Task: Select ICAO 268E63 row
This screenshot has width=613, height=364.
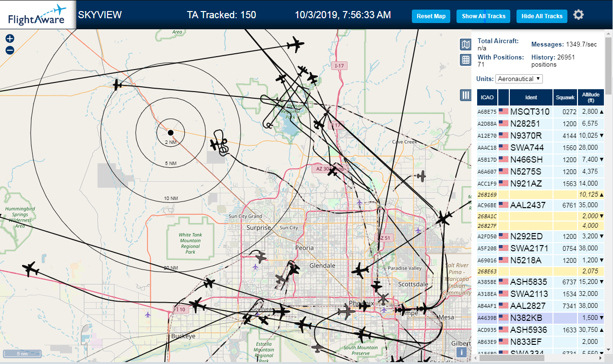Action: point(541,271)
